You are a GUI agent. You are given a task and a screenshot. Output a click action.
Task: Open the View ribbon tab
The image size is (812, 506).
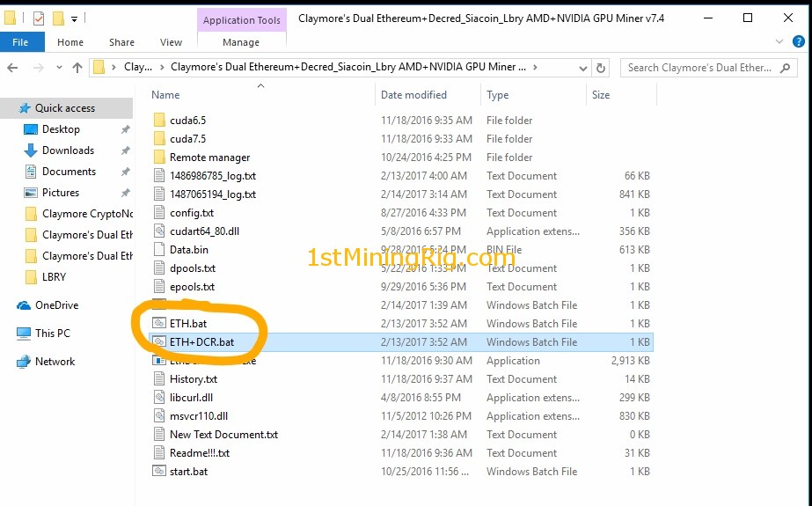pyautogui.click(x=171, y=42)
